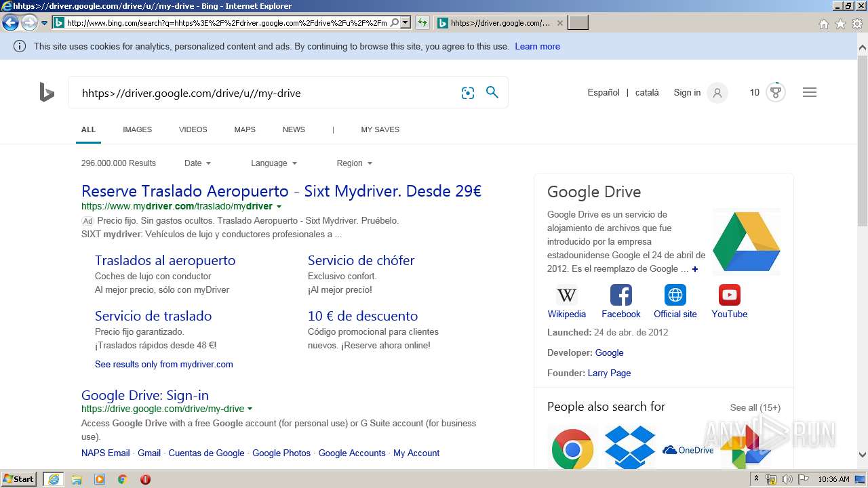Image resolution: width=868 pixels, height=488 pixels.
Task: Click See results only from mydriver.com
Action: pyautogui.click(x=164, y=364)
